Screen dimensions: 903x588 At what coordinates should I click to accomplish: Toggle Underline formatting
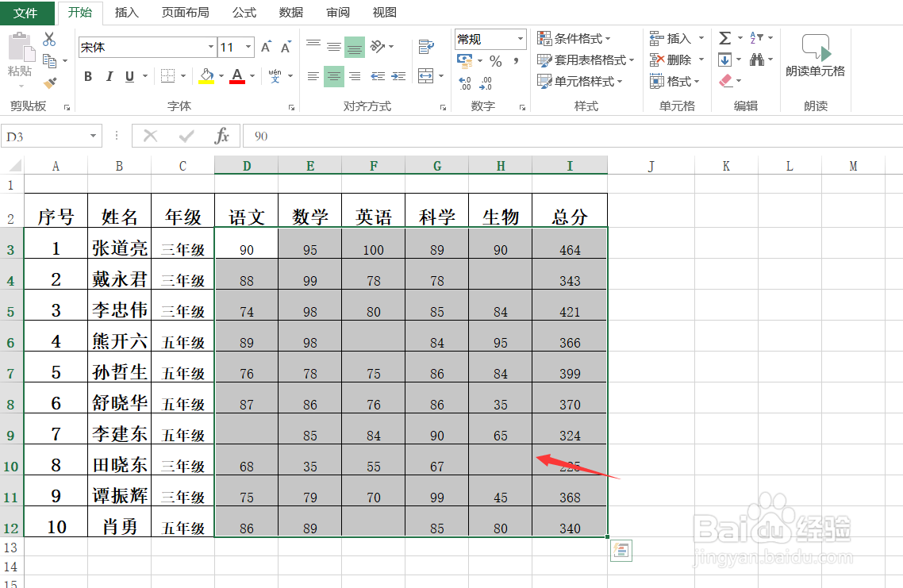point(129,76)
